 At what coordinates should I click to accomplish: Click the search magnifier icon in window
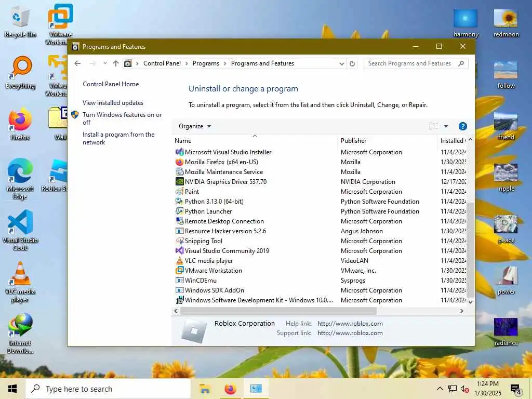(x=461, y=63)
